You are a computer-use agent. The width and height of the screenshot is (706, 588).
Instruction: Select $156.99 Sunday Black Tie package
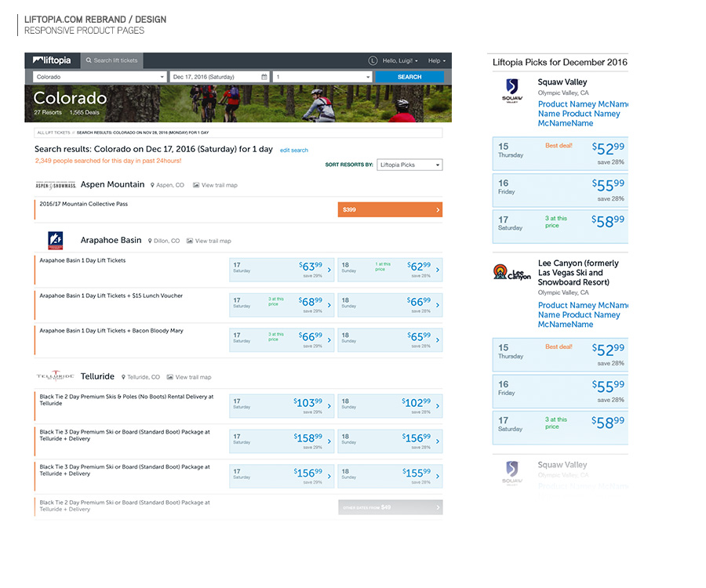coord(390,441)
